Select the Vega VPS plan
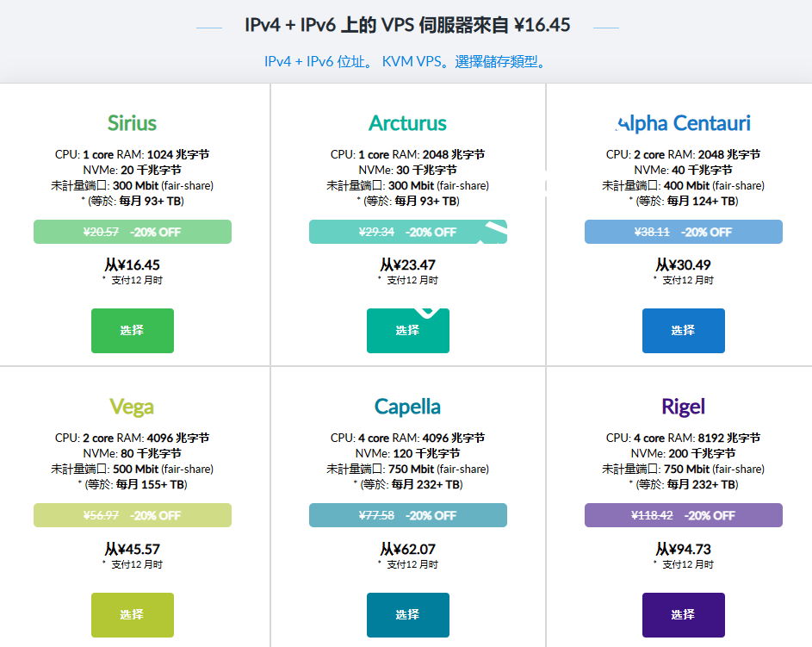 click(x=132, y=614)
